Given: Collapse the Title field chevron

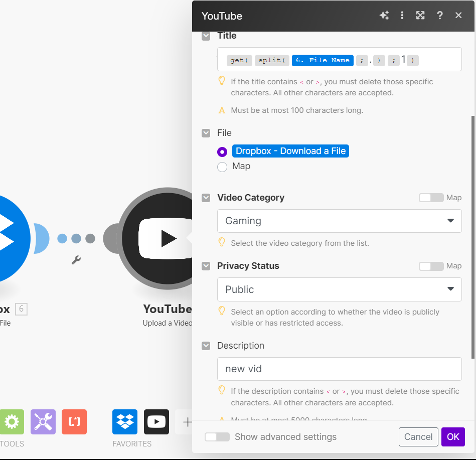Looking at the screenshot, I should [206, 36].
